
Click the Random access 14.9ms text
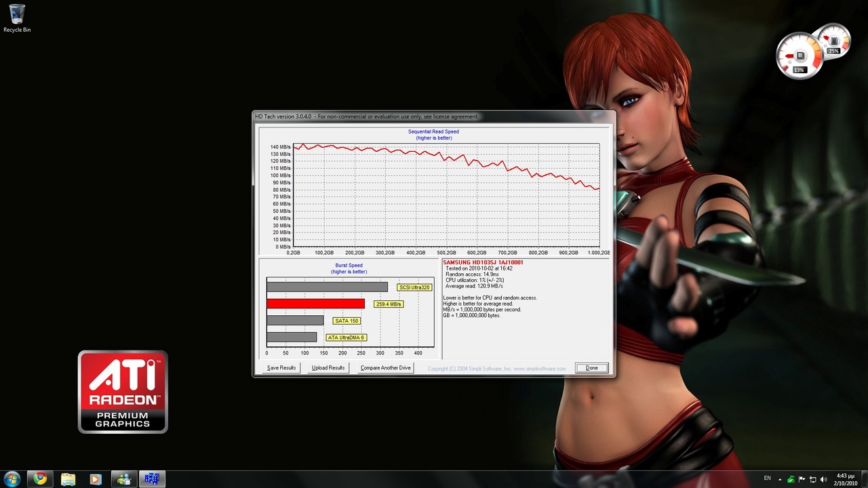pos(472,274)
